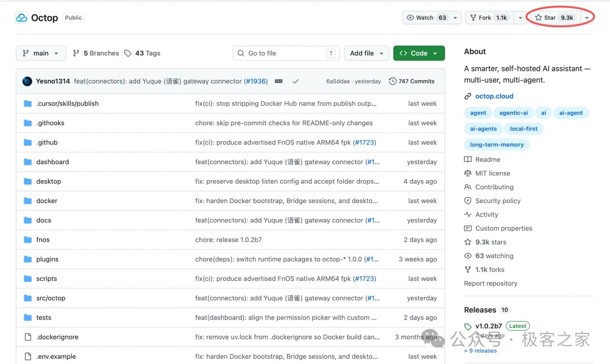Open commit hash 6a5ddae

tap(338, 81)
